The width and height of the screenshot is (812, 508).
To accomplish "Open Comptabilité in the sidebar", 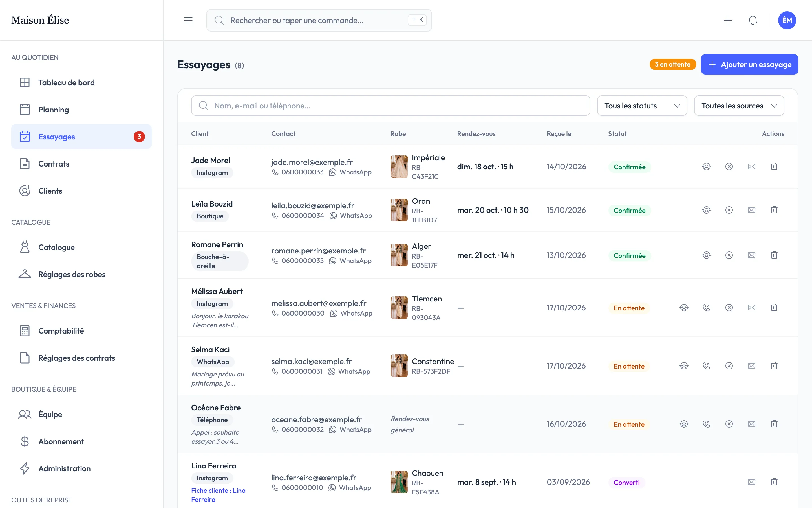I will point(81,330).
